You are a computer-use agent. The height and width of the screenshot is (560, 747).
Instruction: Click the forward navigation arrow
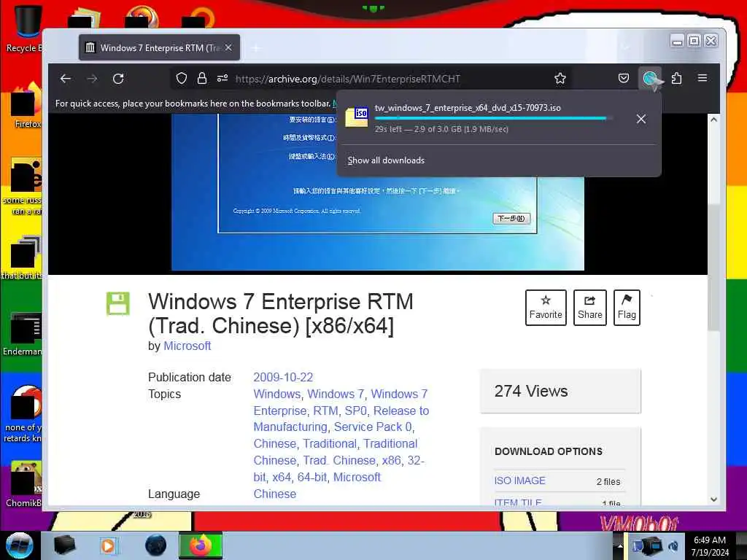[92, 79]
